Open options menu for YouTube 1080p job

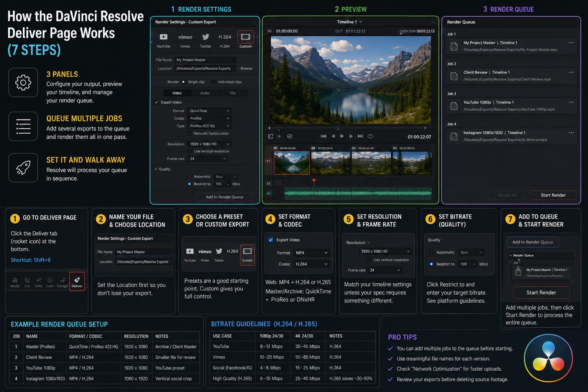tap(571, 102)
